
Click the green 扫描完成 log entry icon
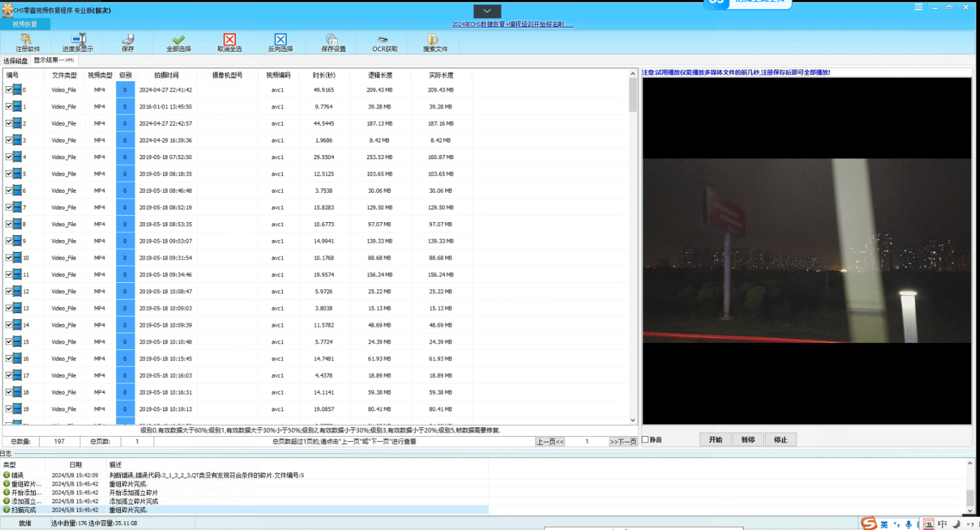coord(6,510)
